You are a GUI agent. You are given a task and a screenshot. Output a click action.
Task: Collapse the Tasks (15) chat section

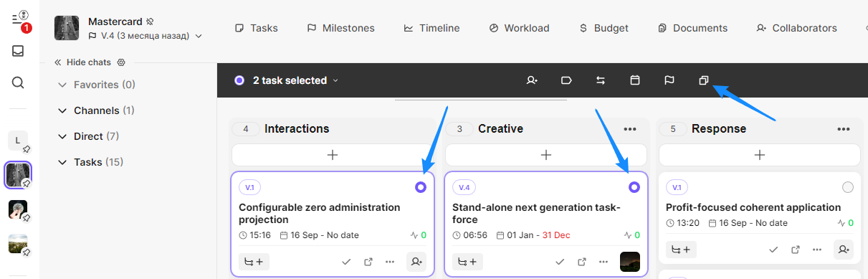[90, 162]
